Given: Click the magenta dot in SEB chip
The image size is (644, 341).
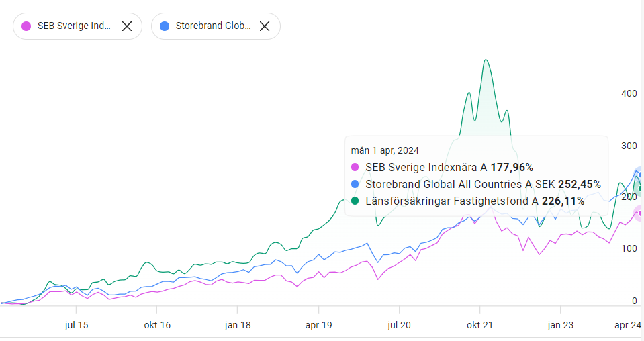Looking at the screenshot, I should (x=27, y=26).
